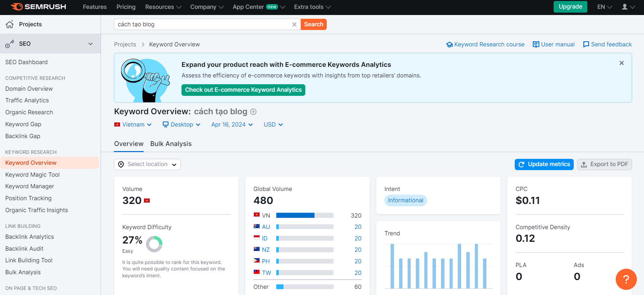Open the Extra tools dropdown
This screenshot has height=295, width=644.
coord(312,7)
